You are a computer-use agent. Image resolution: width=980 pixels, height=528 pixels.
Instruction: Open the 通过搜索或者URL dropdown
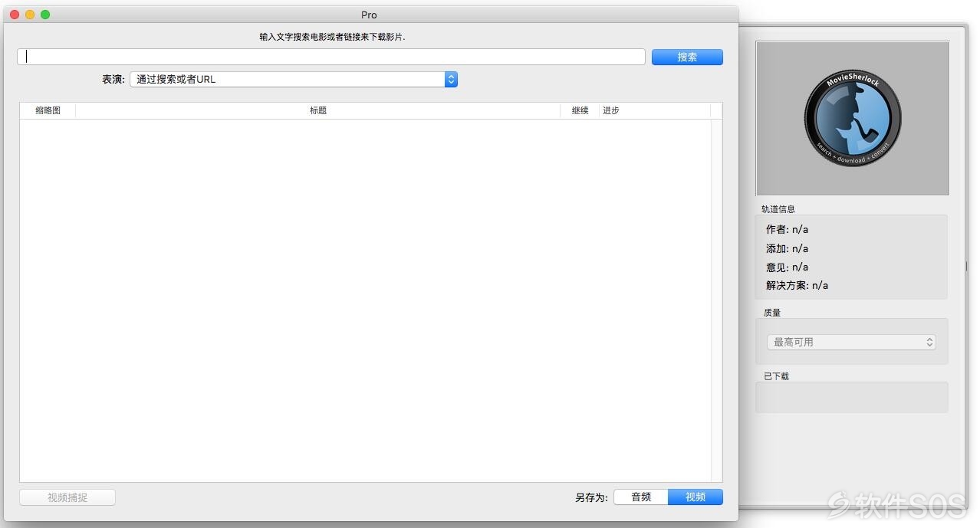(x=294, y=79)
